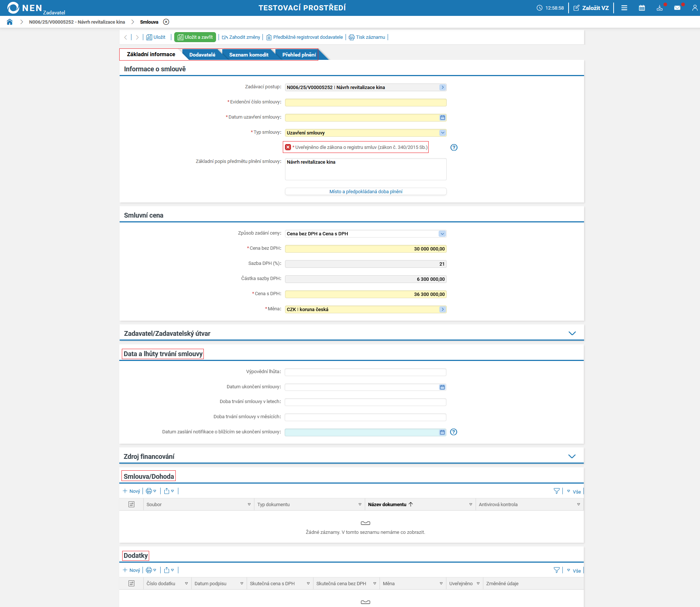Close the Smlouva breadcrumb tab
Viewport: 700px width, 607px height.
click(x=166, y=22)
